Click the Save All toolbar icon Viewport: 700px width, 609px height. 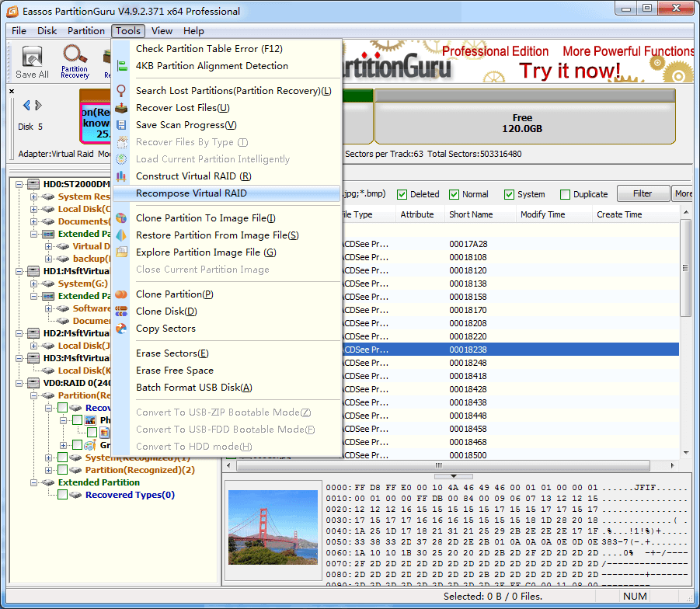tap(32, 61)
